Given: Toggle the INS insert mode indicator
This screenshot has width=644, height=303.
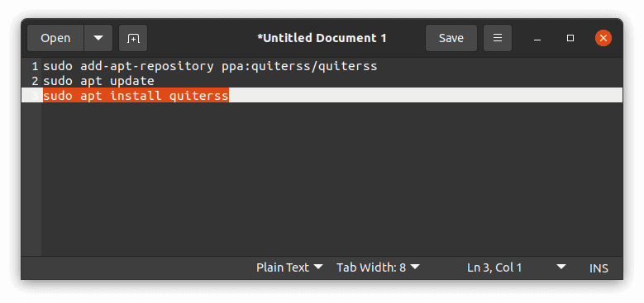Looking at the screenshot, I should (599, 268).
